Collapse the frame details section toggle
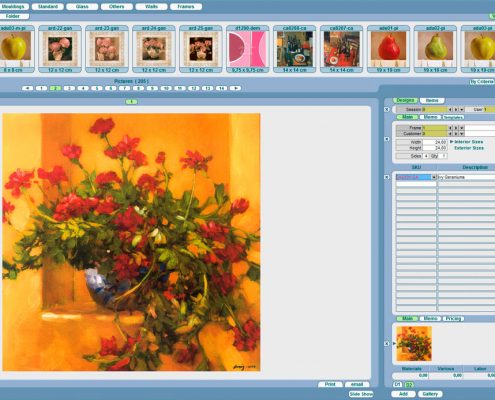495x400 pixels. 387,139
